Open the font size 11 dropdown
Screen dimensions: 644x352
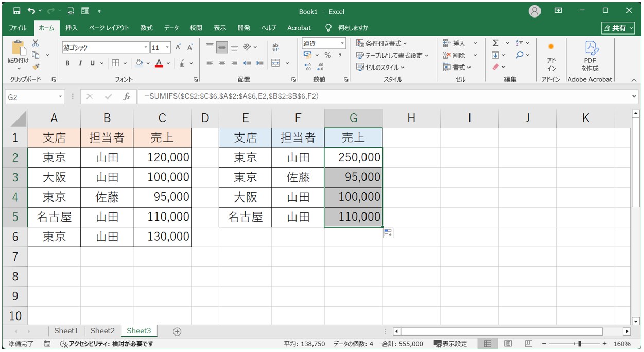pos(168,47)
